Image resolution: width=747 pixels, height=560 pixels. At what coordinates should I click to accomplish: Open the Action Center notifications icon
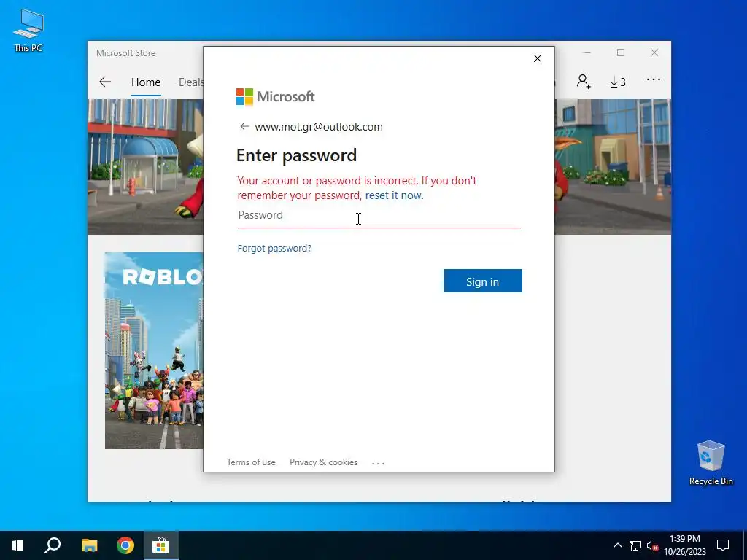click(x=723, y=545)
